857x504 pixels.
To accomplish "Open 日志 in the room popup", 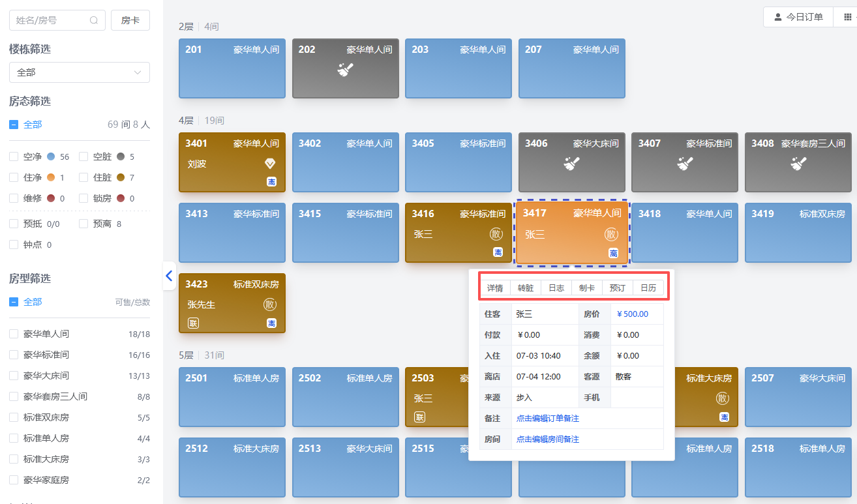I will (556, 288).
